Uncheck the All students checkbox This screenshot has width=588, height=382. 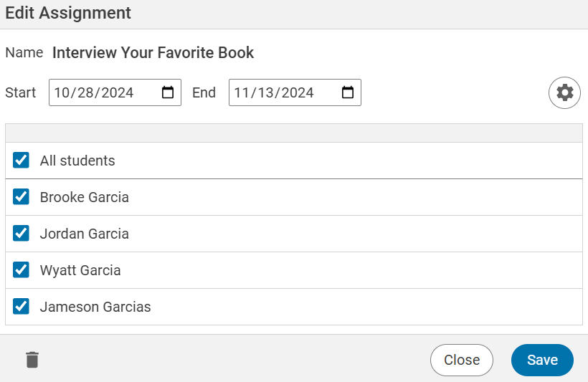point(22,161)
